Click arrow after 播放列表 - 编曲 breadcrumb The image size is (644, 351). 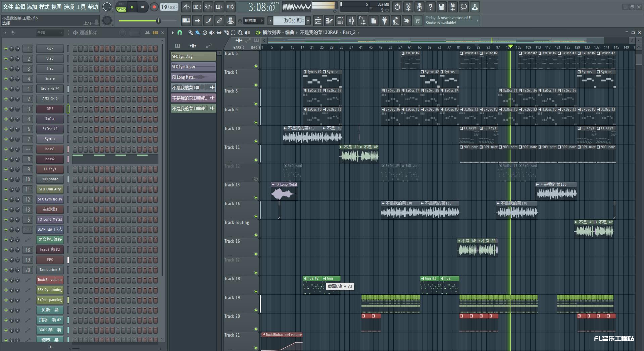(x=297, y=33)
